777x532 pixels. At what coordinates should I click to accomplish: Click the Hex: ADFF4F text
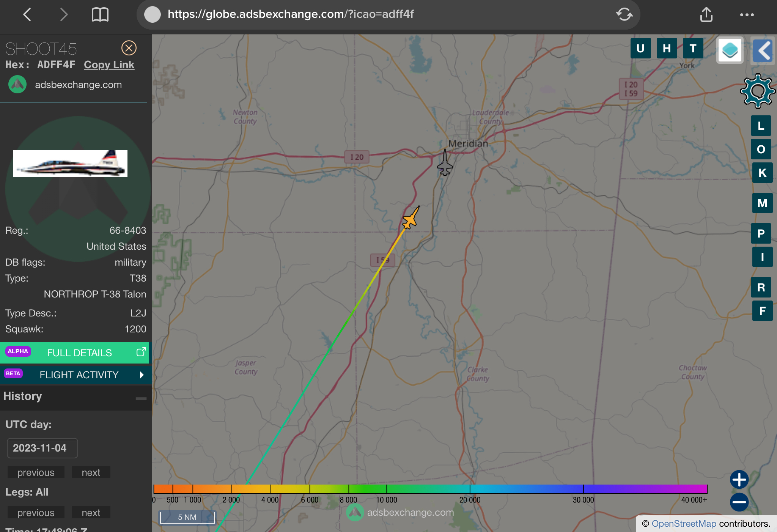coord(40,65)
